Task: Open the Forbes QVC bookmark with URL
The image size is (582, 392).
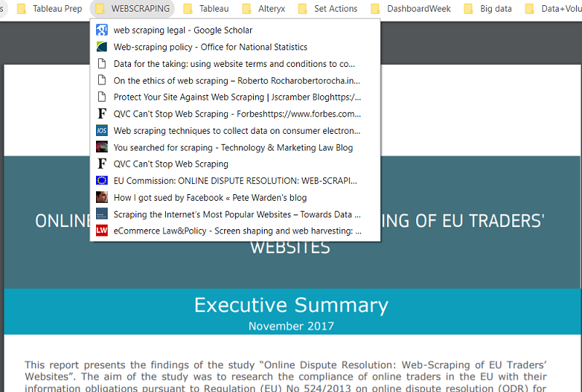Action: pos(235,113)
